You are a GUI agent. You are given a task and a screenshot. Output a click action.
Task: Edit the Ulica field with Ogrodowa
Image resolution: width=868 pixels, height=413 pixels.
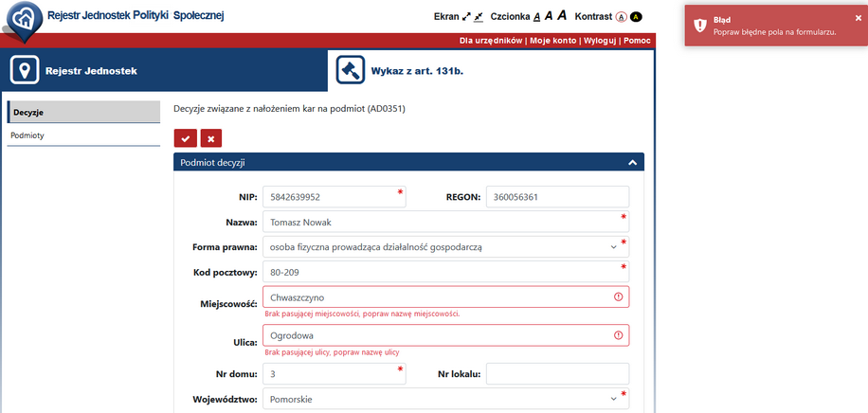(x=446, y=335)
